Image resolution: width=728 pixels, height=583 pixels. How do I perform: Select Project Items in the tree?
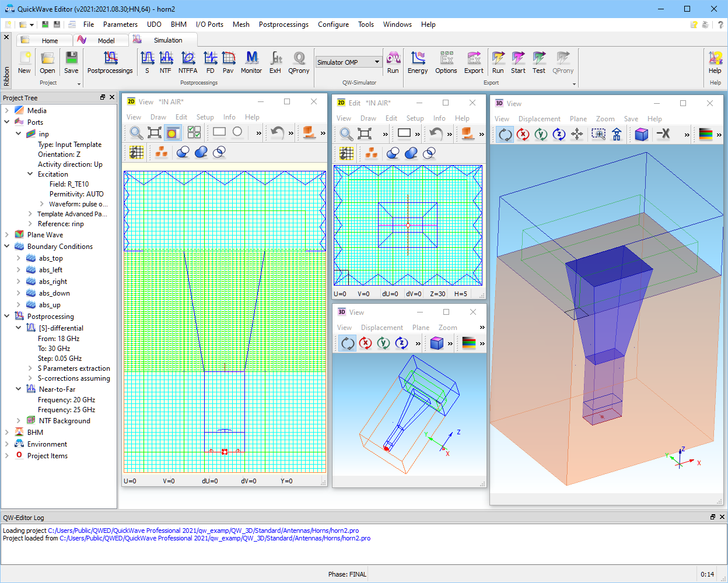click(x=47, y=456)
